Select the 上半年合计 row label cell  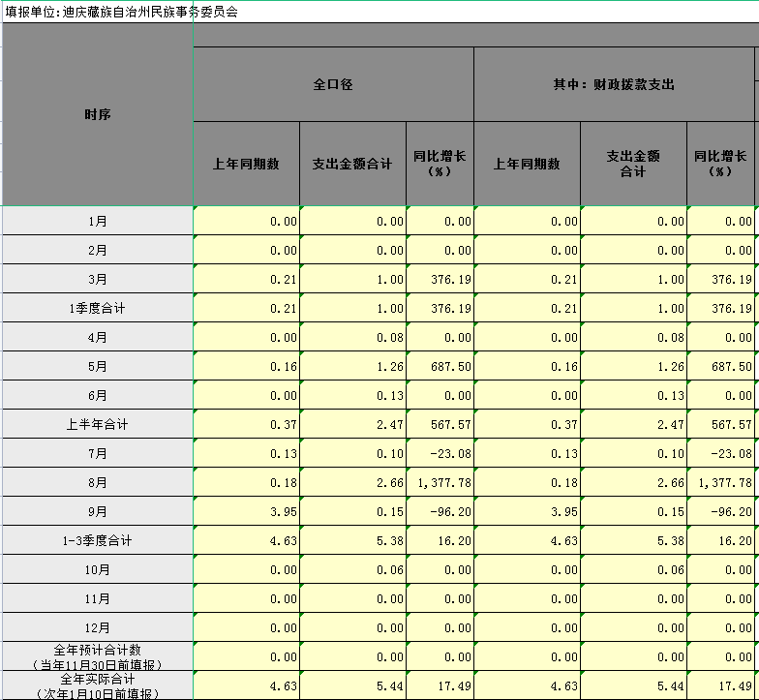[x=97, y=424]
